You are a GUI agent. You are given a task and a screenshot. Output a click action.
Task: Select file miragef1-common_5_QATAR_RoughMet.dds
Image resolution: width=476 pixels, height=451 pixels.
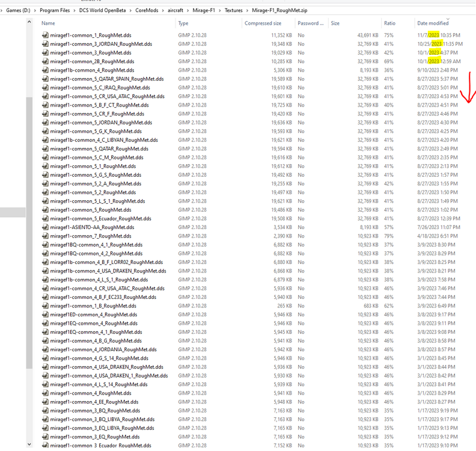pyautogui.click(x=99, y=149)
